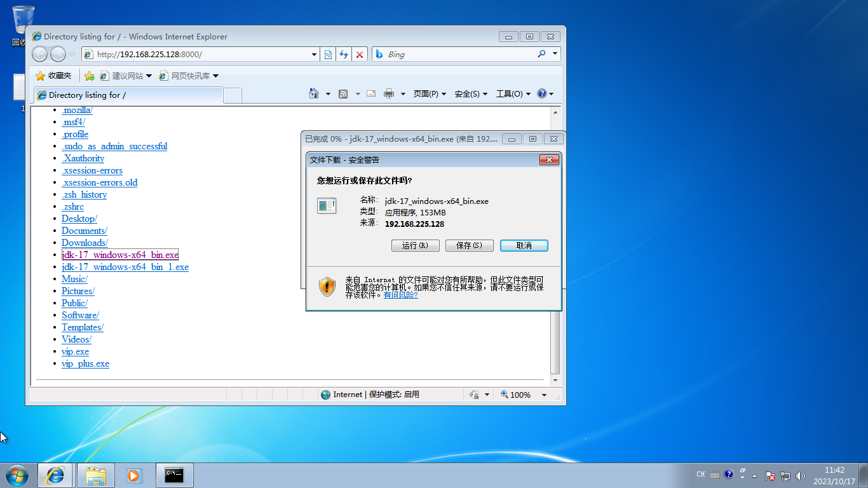Select the RSS feeds icon

pos(342,93)
